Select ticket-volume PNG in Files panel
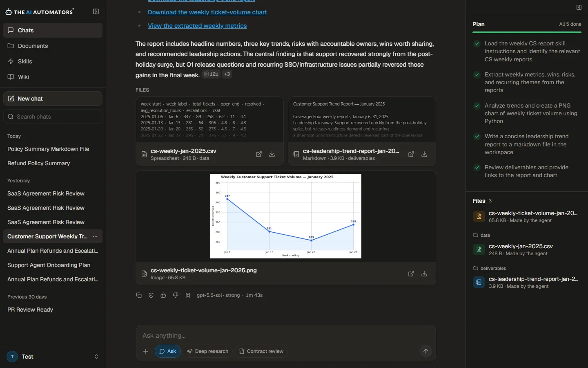This screenshot has width=588, height=368. tap(527, 216)
